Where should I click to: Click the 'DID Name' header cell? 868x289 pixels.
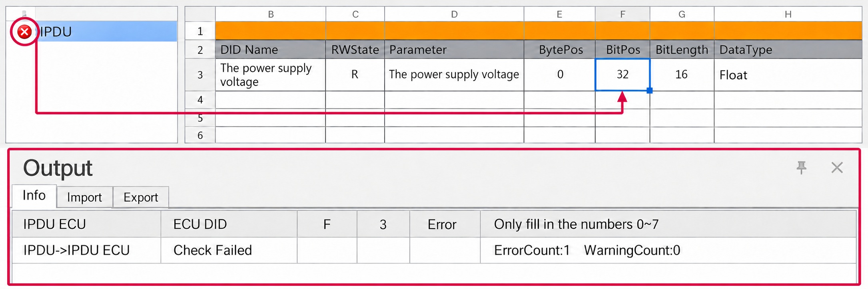coord(271,49)
